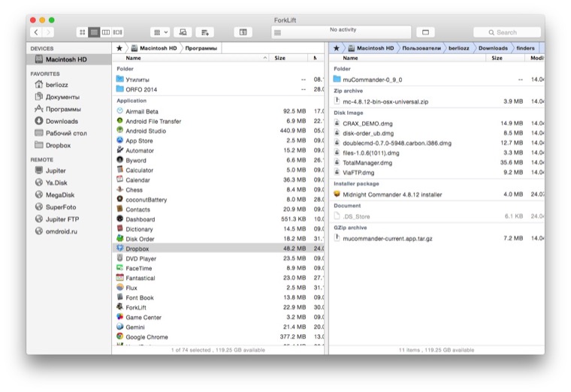Open favorites star in left pane

click(x=119, y=48)
